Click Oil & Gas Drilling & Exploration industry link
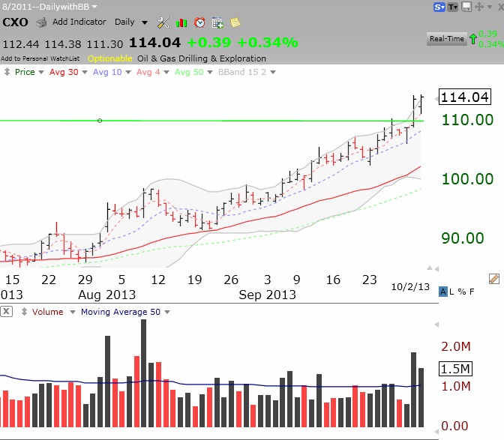The height and width of the screenshot is (440, 504). coord(202,58)
